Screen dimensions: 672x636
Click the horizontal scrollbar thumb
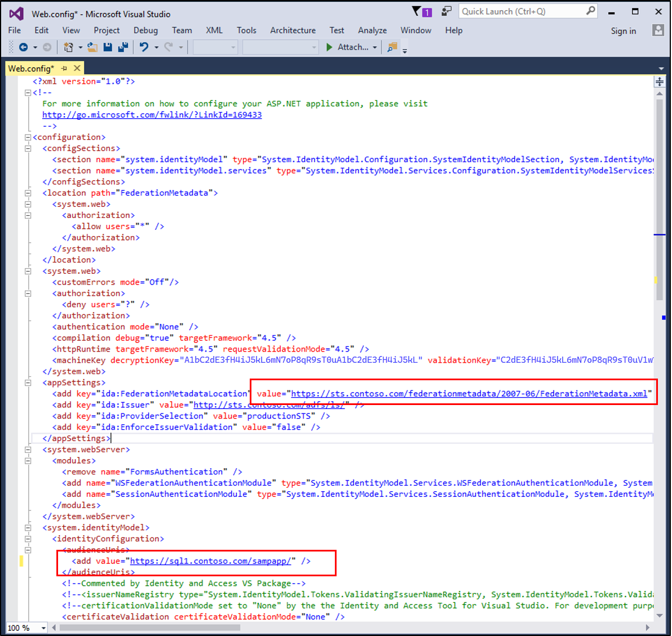click(149, 628)
